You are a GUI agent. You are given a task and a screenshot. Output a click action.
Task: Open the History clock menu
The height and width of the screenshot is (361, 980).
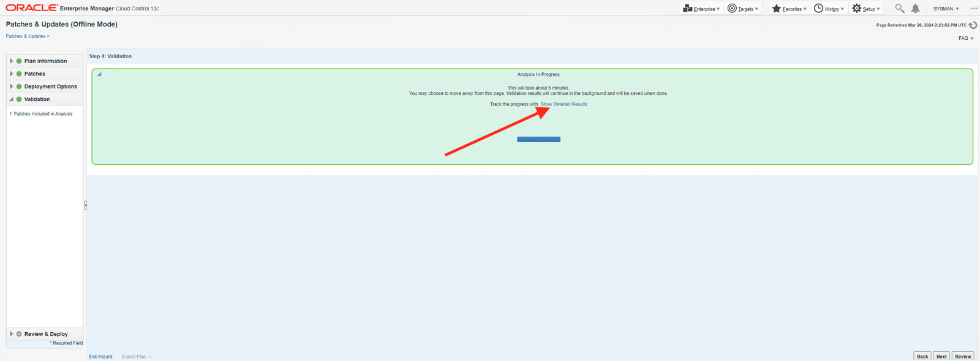829,9
